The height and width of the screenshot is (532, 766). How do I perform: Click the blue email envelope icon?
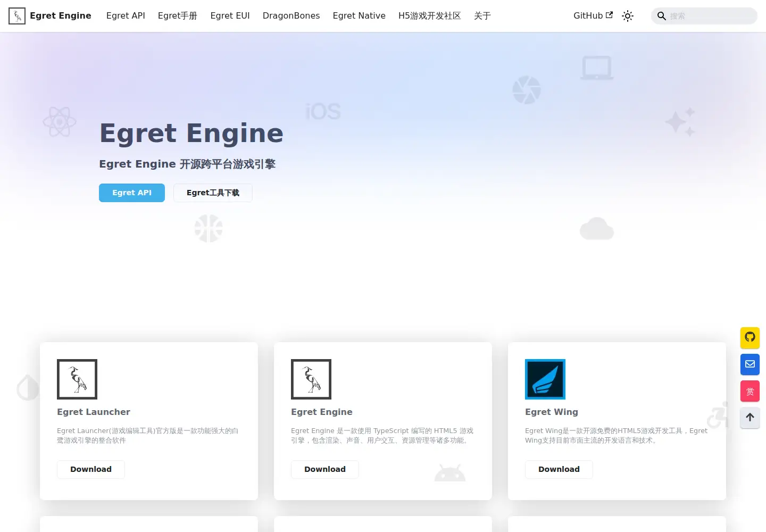coord(750,364)
